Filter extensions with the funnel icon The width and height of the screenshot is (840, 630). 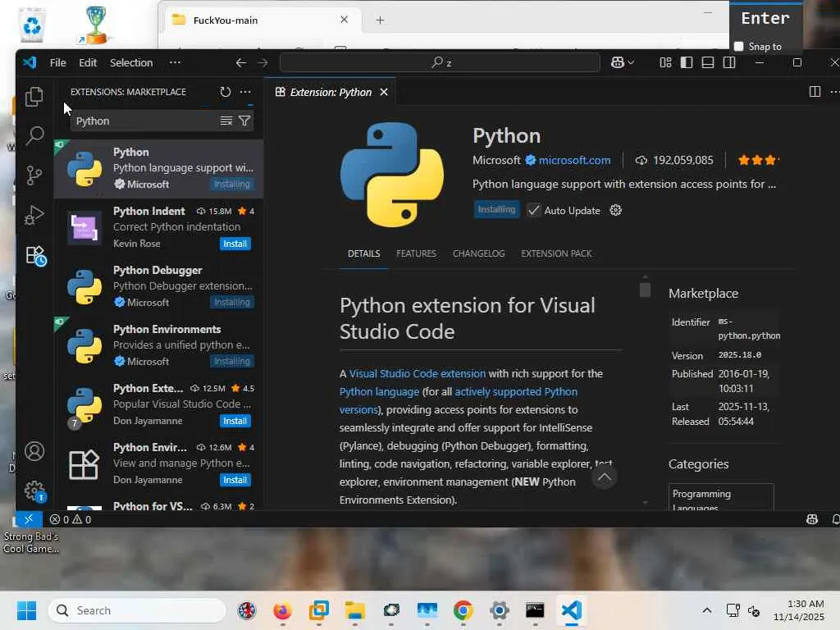244,121
